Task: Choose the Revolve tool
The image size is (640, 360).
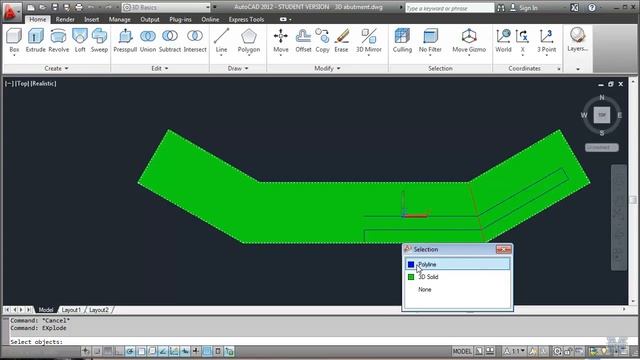Action: [x=58, y=40]
